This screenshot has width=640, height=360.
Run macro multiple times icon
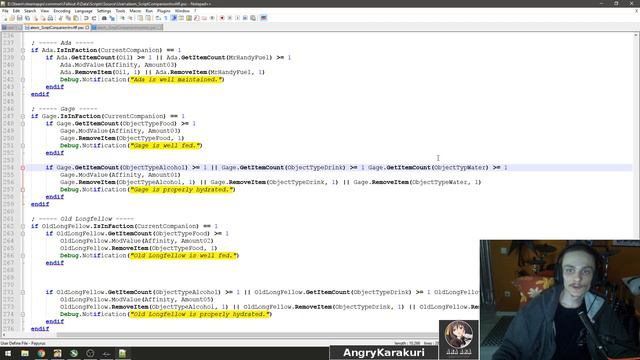click(x=245, y=18)
